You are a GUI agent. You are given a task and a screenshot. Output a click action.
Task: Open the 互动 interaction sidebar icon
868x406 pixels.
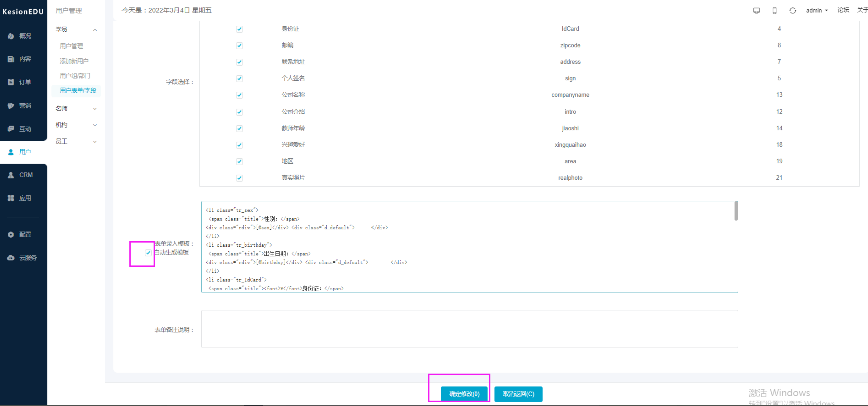(x=11, y=129)
